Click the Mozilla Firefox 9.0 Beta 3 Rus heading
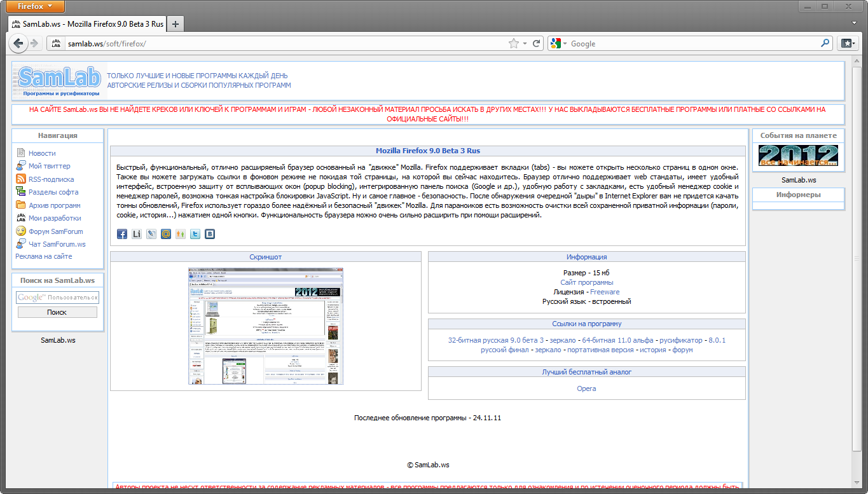The width and height of the screenshot is (868, 494). [428, 151]
